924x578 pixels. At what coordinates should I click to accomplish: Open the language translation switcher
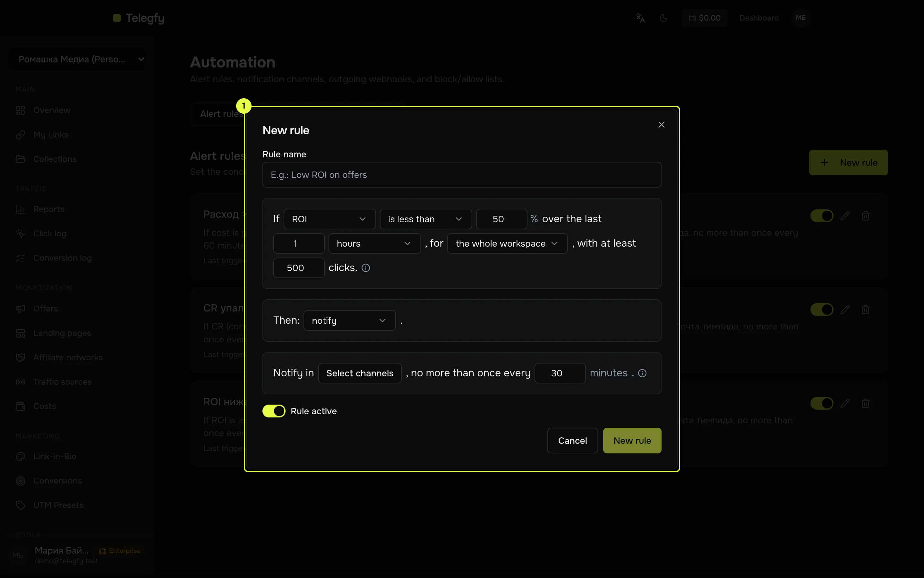pyautogui.click(x=640, y=18)
